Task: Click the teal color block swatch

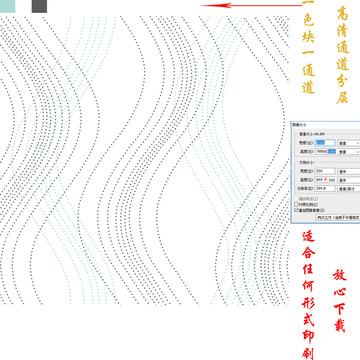Action: [7, 6]
